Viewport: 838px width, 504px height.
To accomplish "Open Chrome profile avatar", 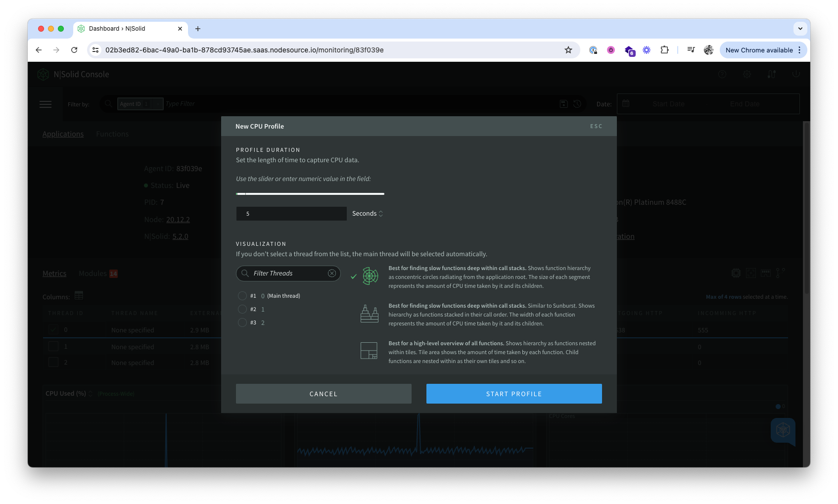I will (x=708, y=50).
